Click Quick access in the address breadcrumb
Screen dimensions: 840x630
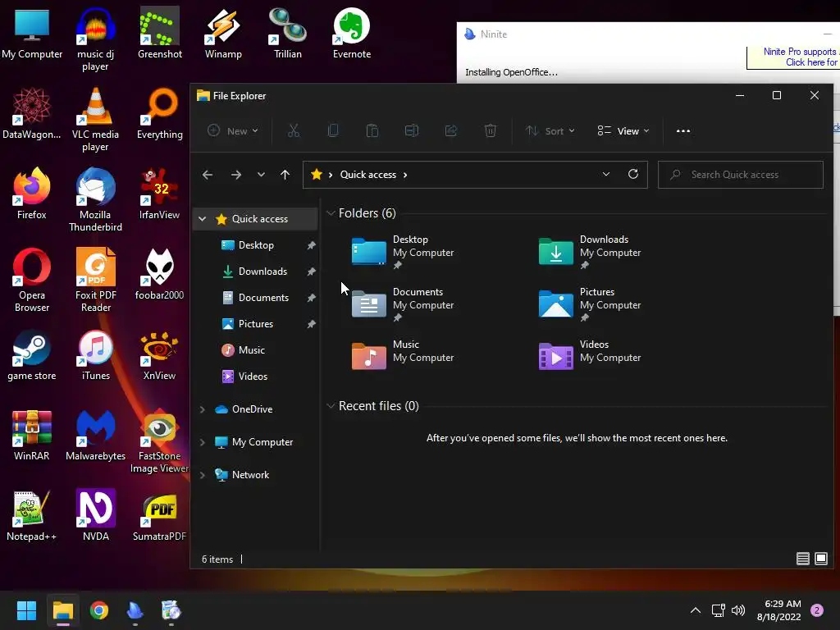368,175
